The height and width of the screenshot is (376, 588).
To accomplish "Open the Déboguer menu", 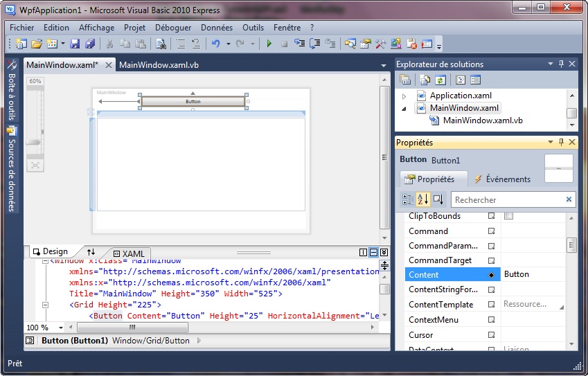I will [173, 28].
